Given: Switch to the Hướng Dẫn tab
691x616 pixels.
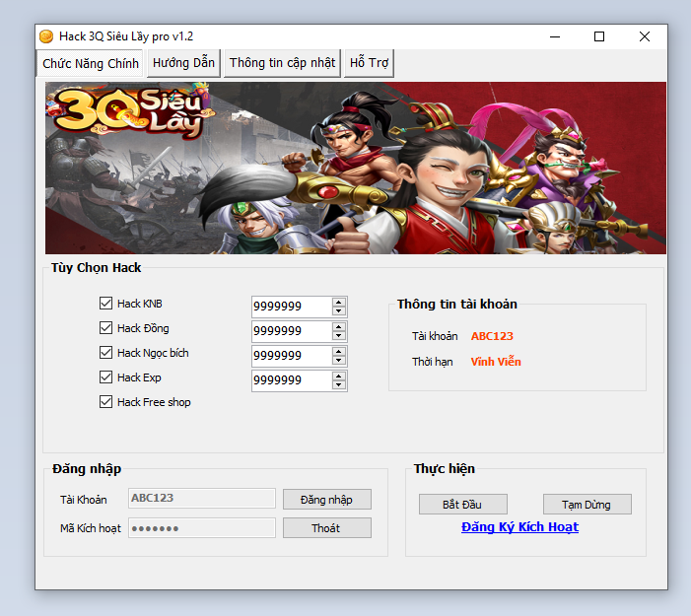Looking at the screenshot, I should click(183, 63).
